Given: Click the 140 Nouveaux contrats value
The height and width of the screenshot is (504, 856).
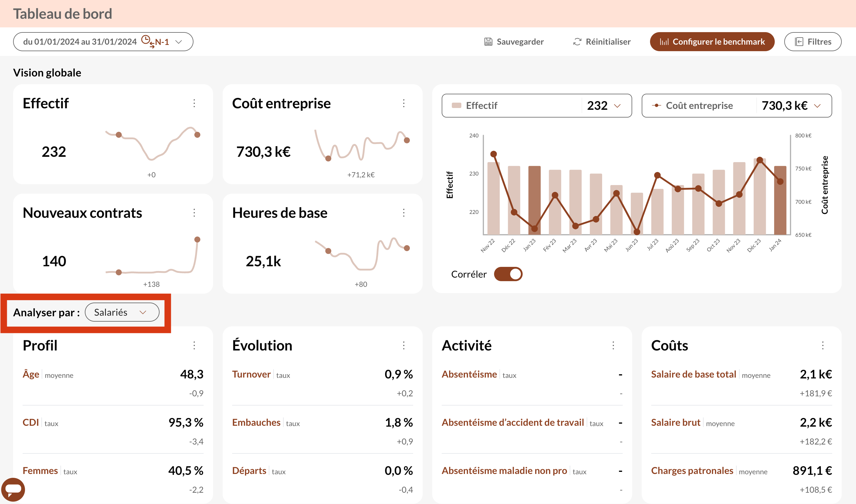Looking at the screenshot, I should [x=54, y=261].
